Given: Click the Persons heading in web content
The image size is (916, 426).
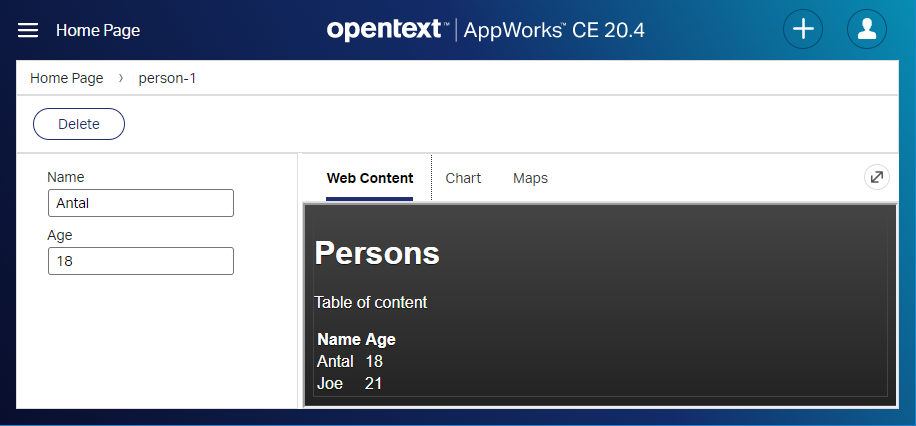Looking at the screenshot, I should [377, 253].
